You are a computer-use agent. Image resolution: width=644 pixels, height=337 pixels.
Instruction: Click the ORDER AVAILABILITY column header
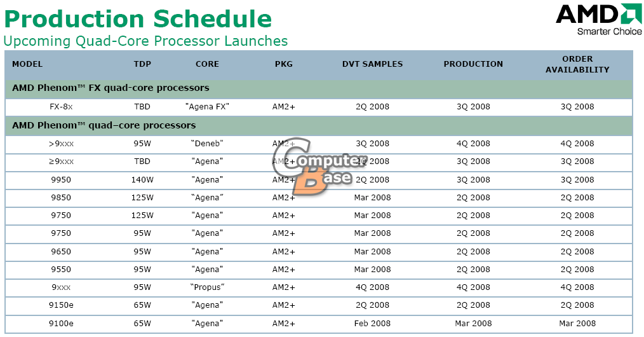pos(577,64)
